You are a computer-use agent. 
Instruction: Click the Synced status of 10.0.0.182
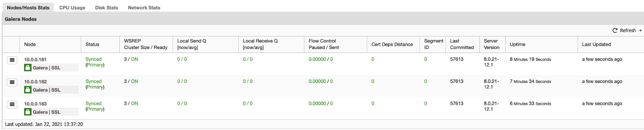point(93,81)
